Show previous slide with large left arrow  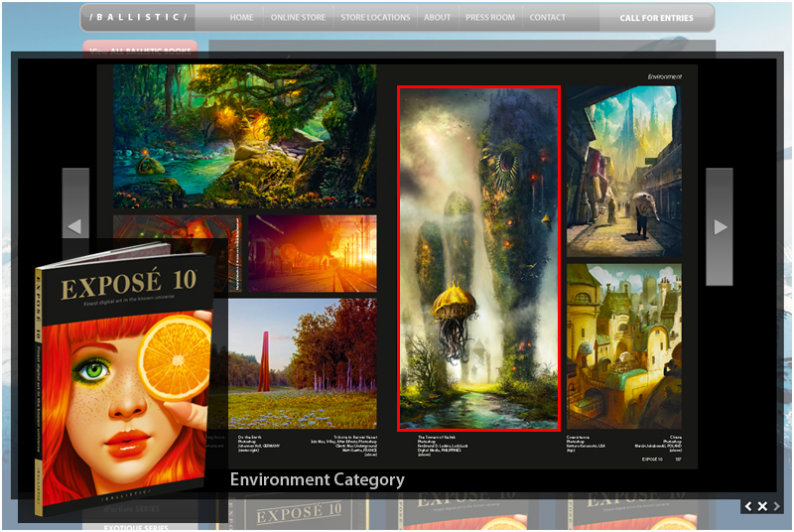(75, 226)
